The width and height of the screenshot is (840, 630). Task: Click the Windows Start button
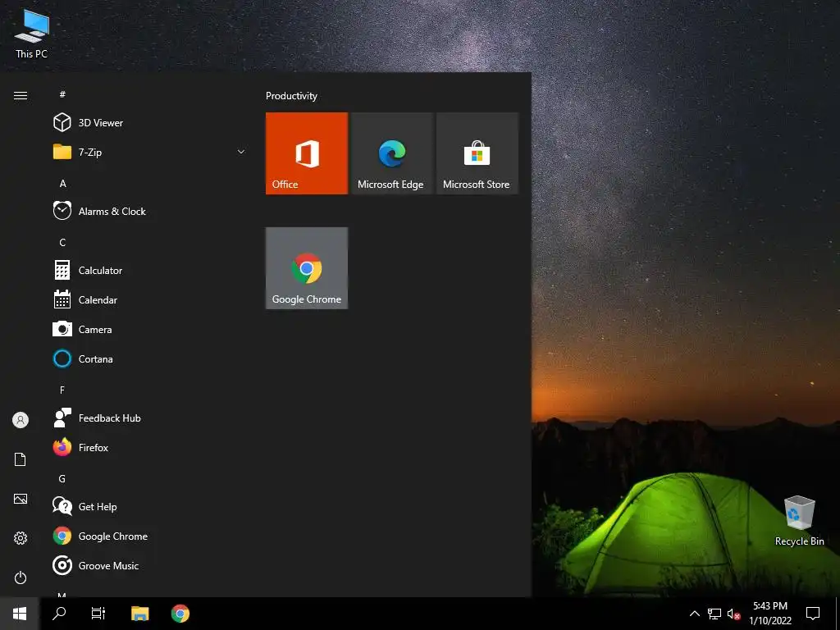[x=20, y=614]
